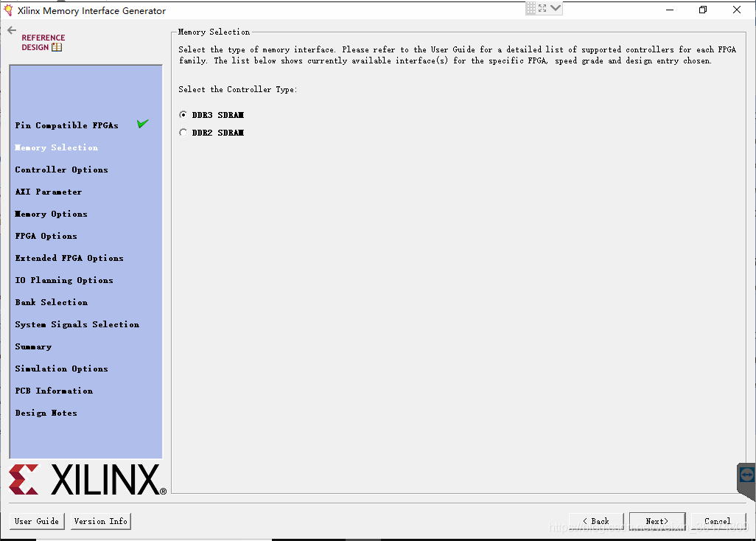
Task: Cancel the memory interface wizard
Action: [x=718, y=521]
